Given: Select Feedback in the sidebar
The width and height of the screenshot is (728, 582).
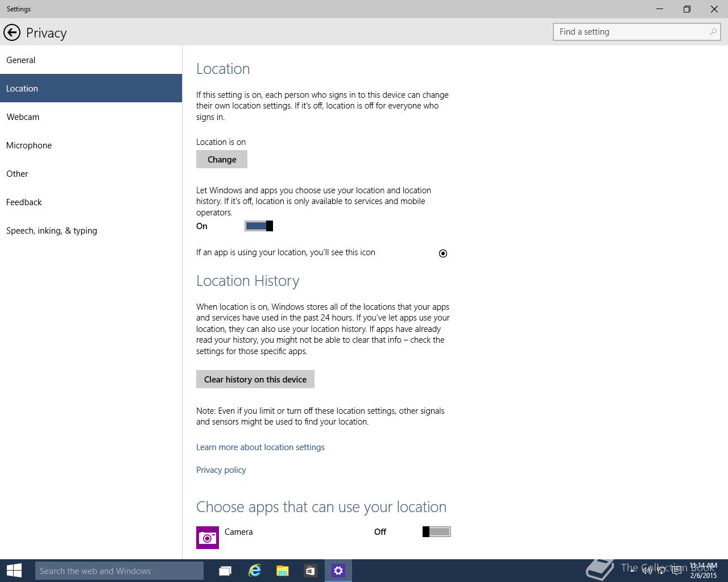Looking at the screenshot, I should 91,202.
